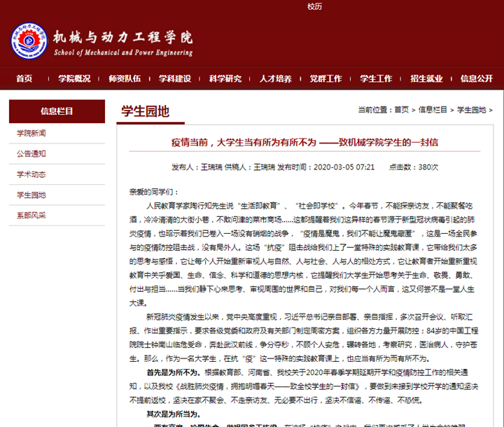Click 信息栏目 in breadcrumb path

[433, 110]
